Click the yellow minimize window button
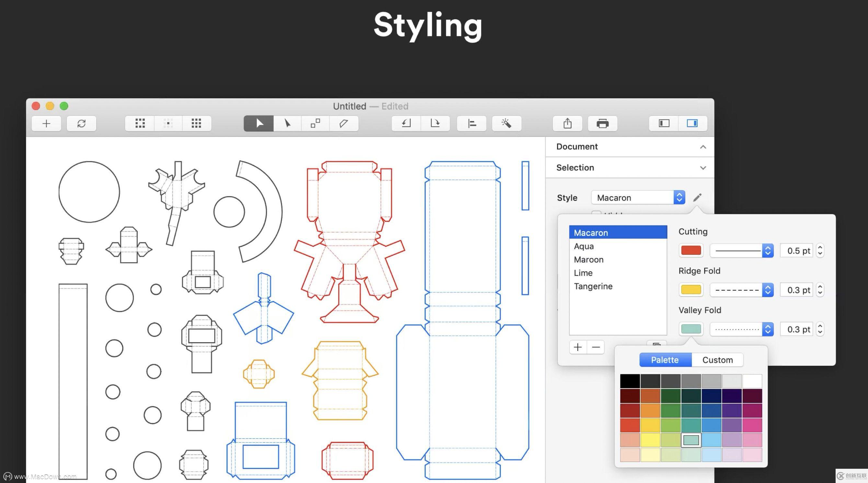Image resolution: width=868 pixels, height=483 pixels. tap(50, 106)
